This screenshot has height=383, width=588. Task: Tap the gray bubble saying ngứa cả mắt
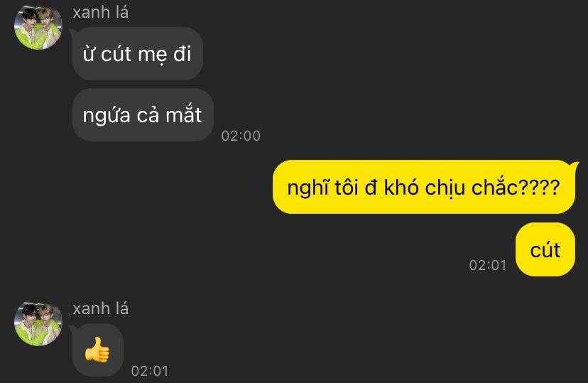click(143, 115)
